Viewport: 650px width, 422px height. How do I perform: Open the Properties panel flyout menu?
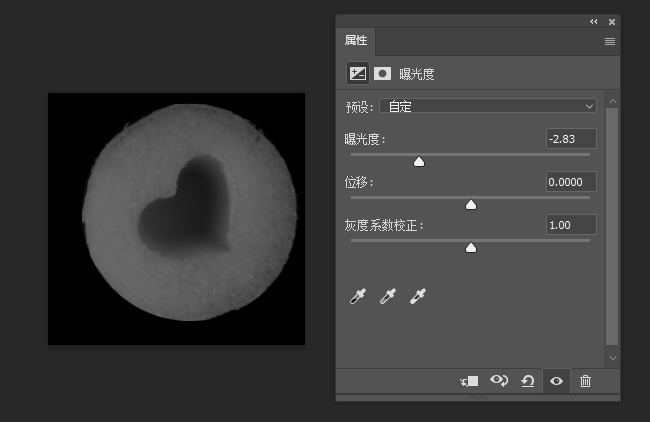[610, 41]
